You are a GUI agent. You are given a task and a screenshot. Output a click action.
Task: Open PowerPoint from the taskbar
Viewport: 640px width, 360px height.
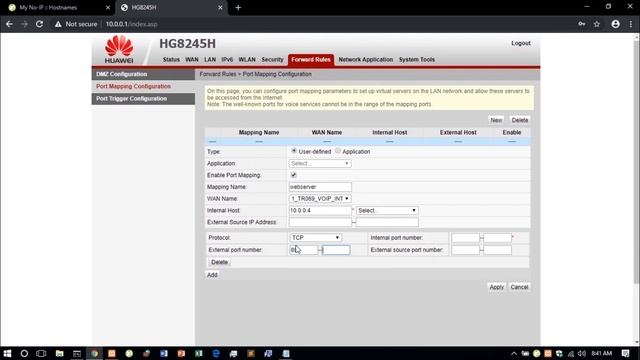point(181,353)
